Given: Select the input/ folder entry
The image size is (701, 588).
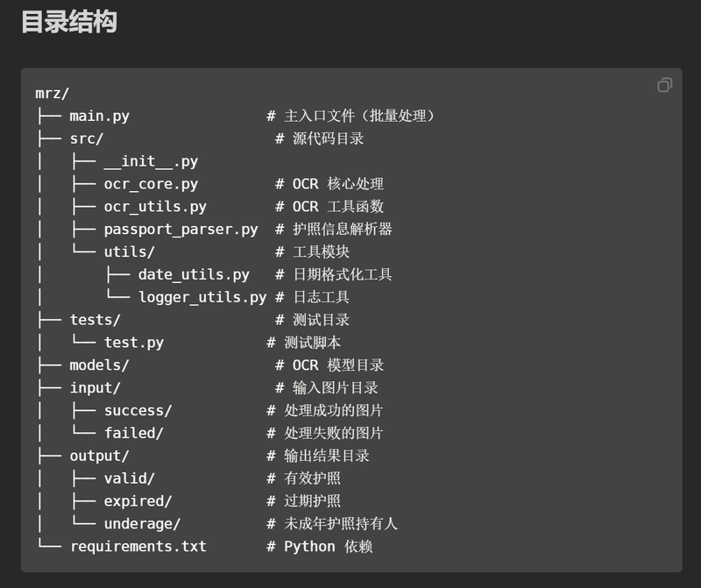Looking at the screenshot, I should tap(95, 388).
